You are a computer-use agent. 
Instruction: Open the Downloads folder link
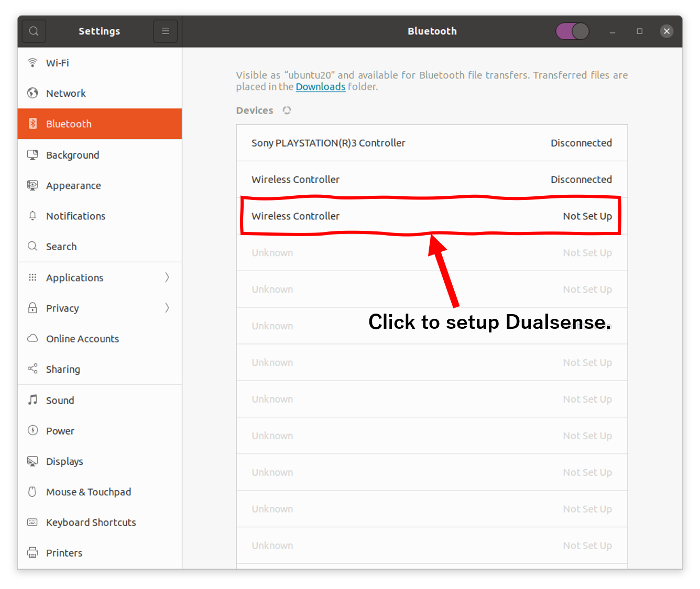click(321, 86)
